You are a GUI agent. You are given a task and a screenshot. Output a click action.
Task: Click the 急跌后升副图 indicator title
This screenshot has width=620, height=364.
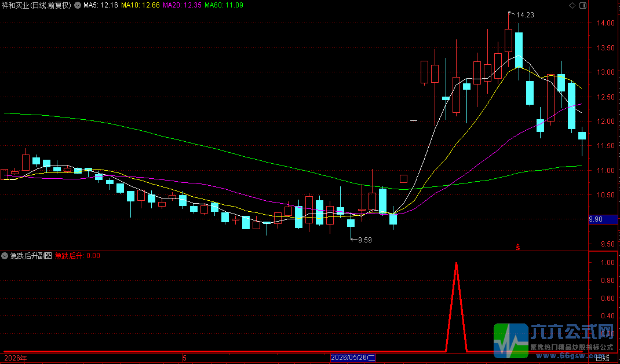tap(31, 256)
